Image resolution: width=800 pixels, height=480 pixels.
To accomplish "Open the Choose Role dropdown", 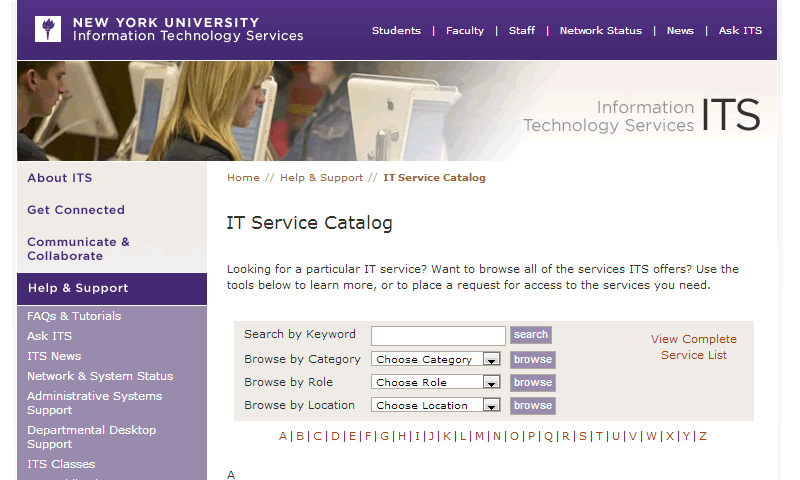I will (436, 382).
